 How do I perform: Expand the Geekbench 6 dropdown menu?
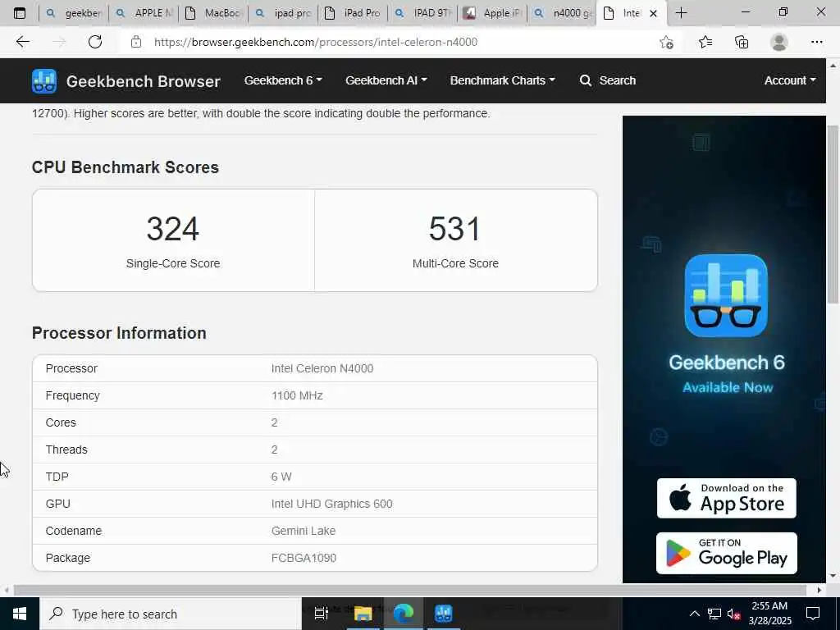(283, 80)
